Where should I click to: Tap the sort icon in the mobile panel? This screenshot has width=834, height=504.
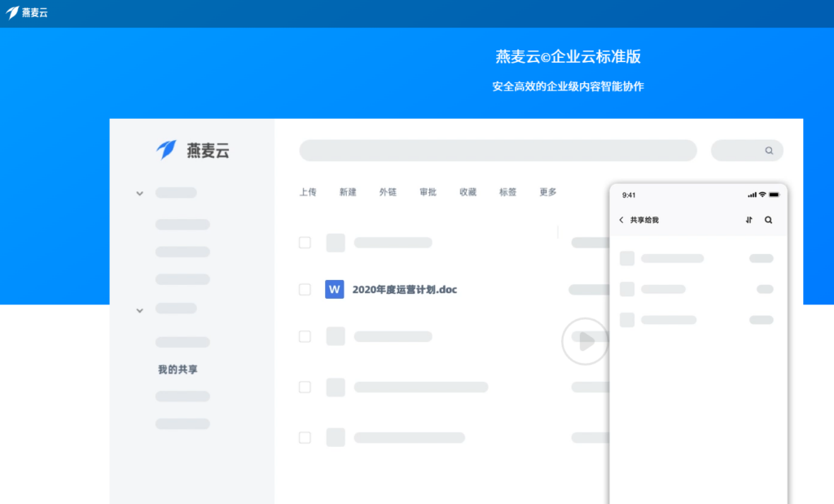point(748,220)
